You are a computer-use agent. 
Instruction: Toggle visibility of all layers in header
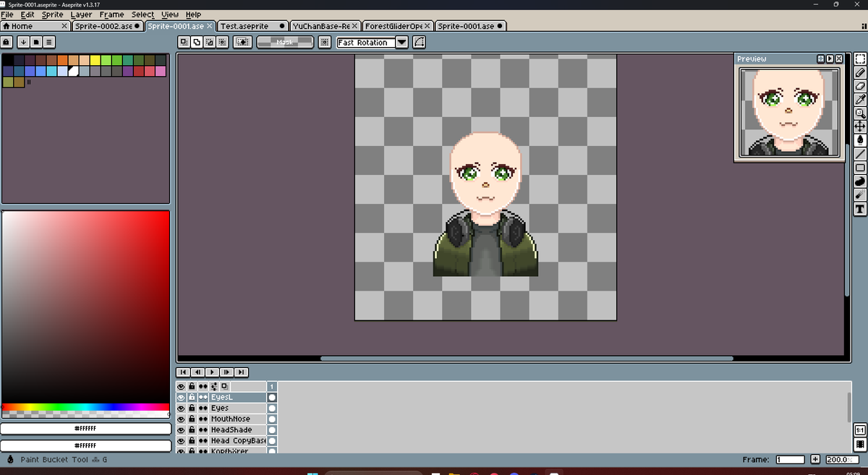click(182, 387)
